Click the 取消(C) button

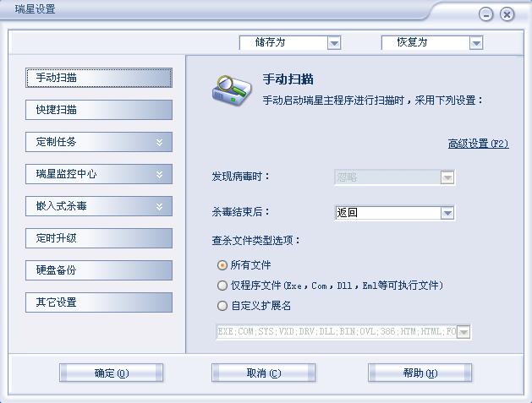point(263,373)
